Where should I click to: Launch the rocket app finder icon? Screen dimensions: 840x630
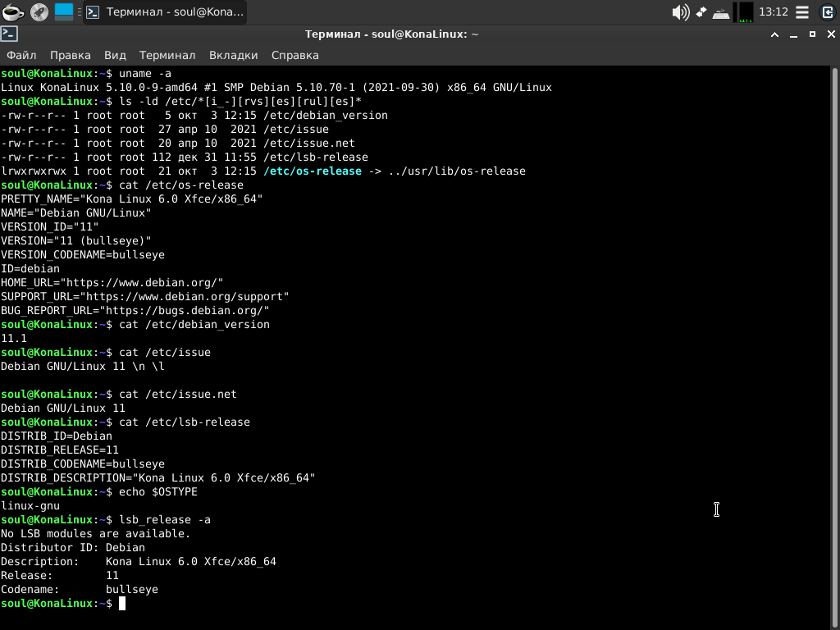click(x=39, y=11)
